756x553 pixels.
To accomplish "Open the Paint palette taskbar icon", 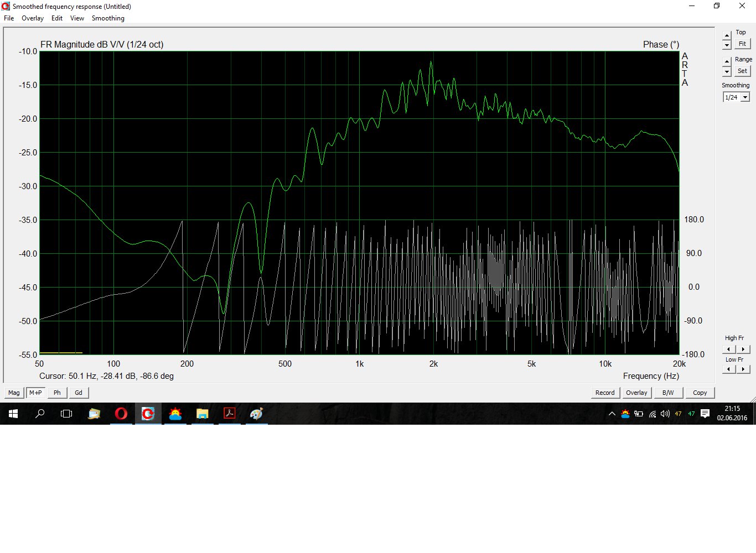I will click(x=256, y=414).
